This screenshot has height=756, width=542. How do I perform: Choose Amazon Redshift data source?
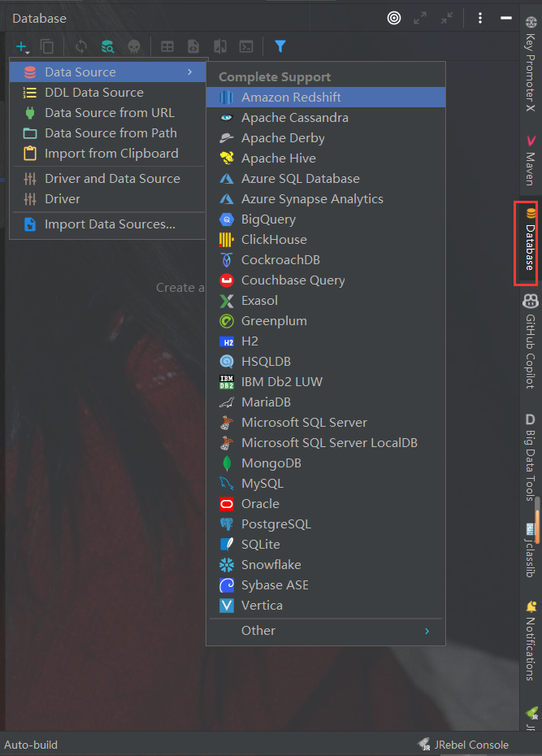pyautogui.click(x=326, y=97)
